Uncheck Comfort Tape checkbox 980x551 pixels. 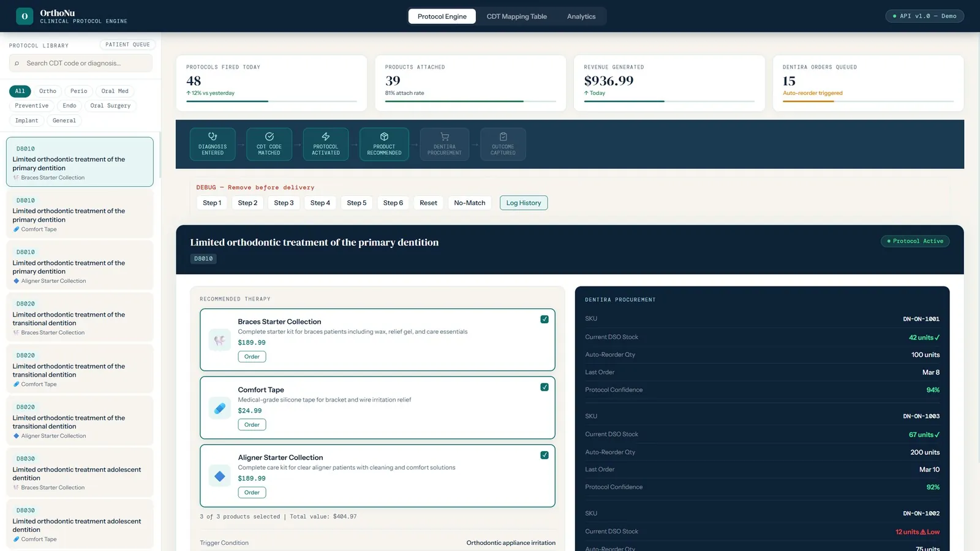545,387
